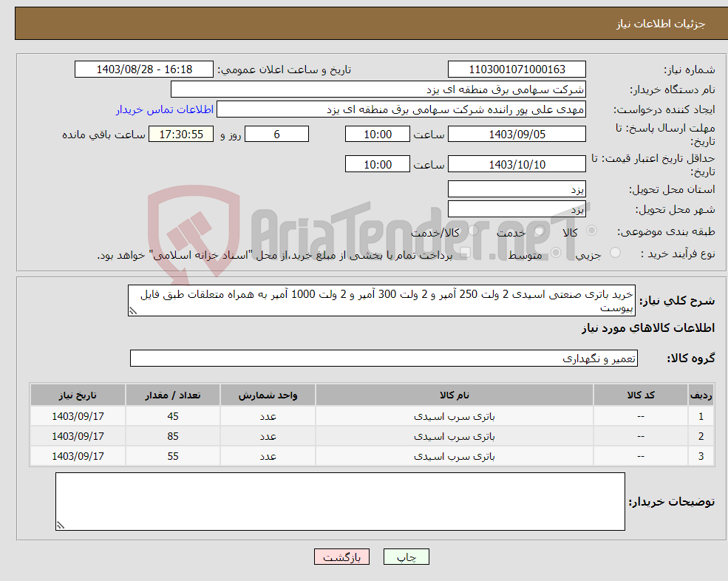Viewport: 728px width, 581px height.
Task: Select row 1 product name باتری سرب اسیدی
Action: click(455, 417)
